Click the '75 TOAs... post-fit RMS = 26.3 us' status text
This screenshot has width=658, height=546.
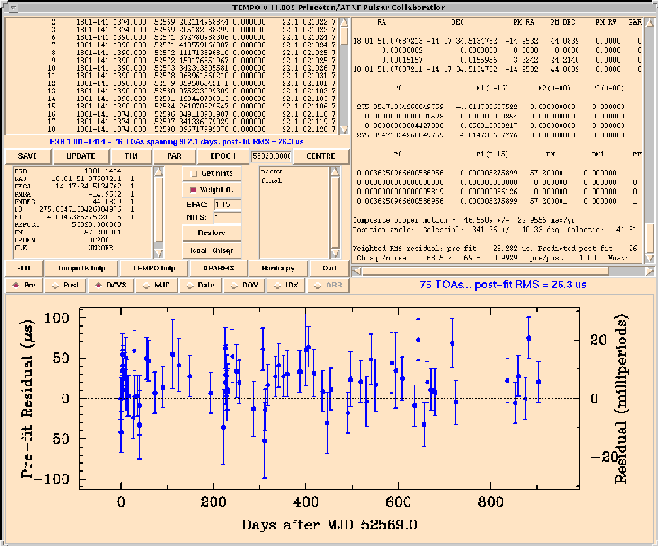[x=503, y=285]
